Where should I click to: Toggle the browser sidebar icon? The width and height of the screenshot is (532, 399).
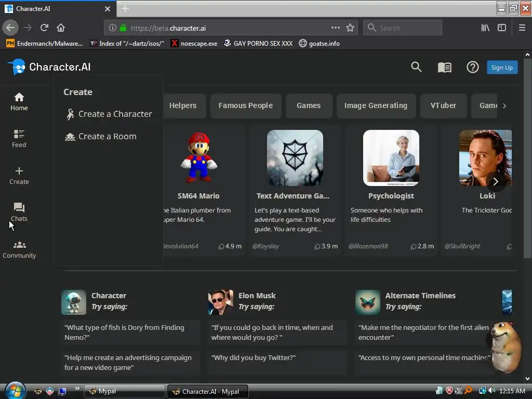[x=502, y=28]
